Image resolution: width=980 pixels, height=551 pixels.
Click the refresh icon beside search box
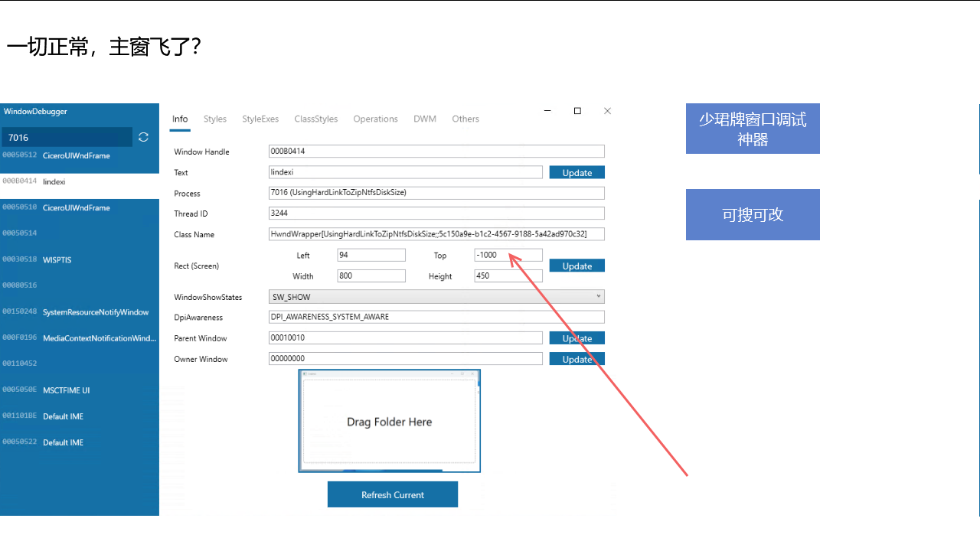coord(143,137)
